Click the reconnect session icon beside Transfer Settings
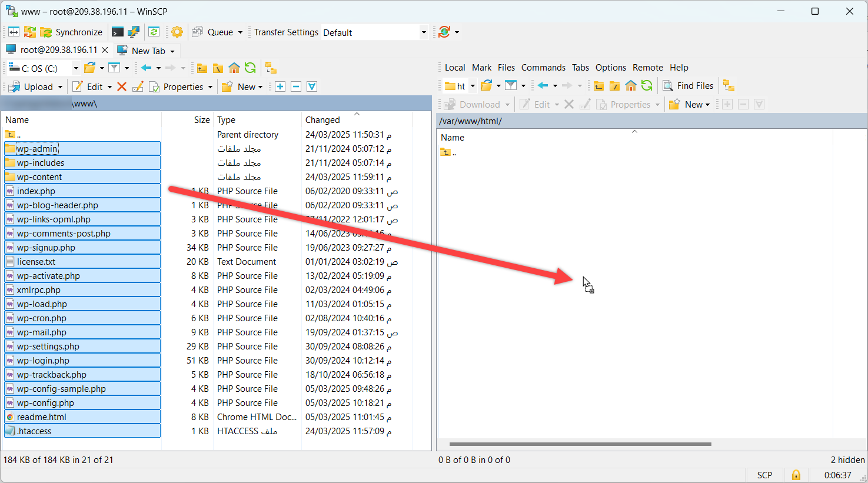 tap(444, 32)
